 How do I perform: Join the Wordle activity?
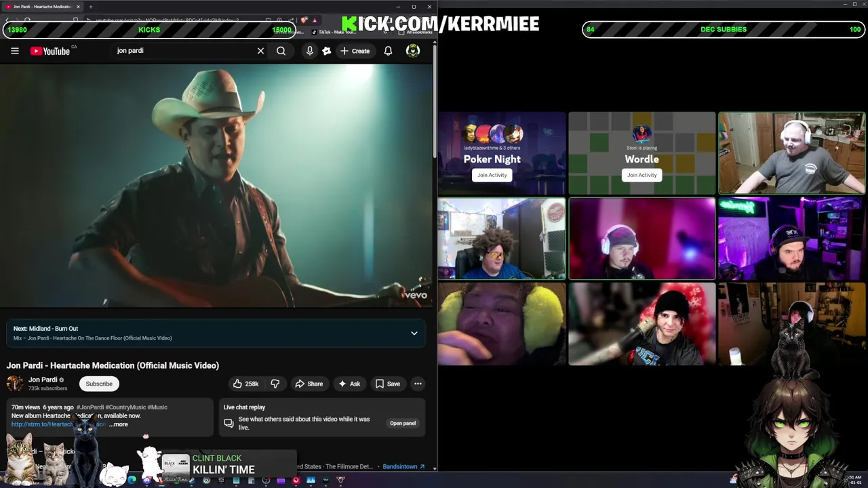click(x=642, y=175)
